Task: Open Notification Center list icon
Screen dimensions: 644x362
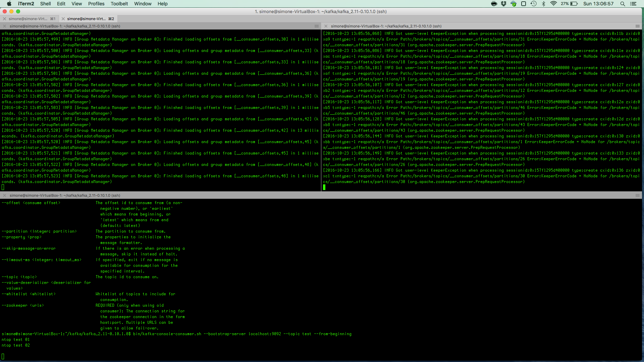Action: (633, 4)
